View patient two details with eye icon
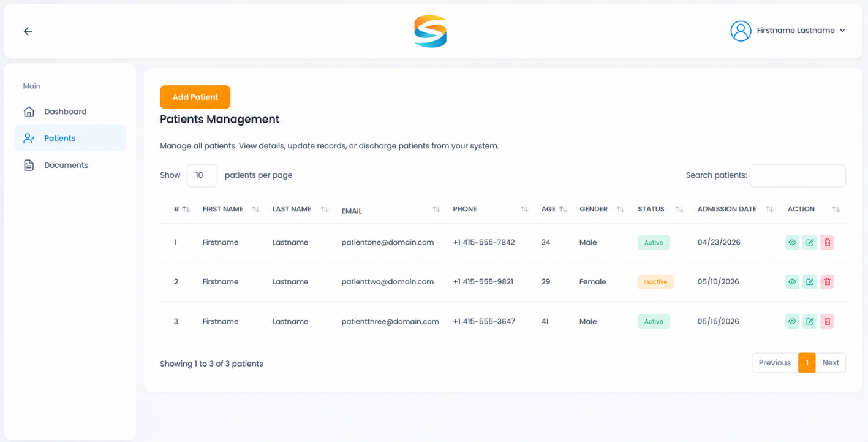868x442 pixels. (x=792, y=282)
